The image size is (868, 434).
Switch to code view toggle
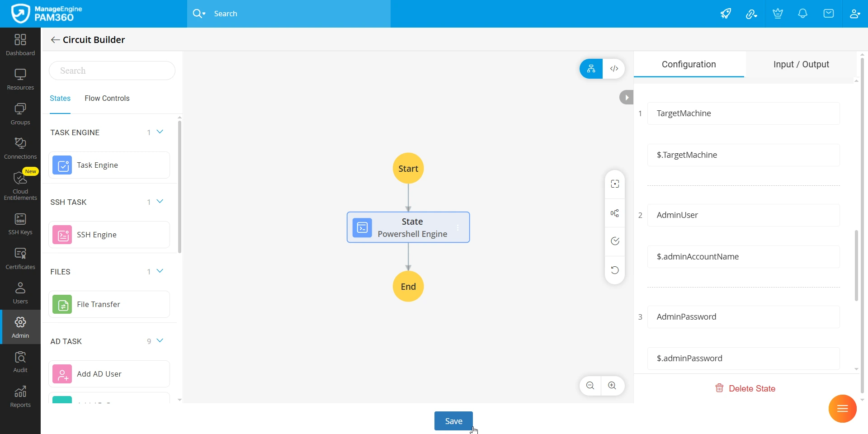coord(614,69)
